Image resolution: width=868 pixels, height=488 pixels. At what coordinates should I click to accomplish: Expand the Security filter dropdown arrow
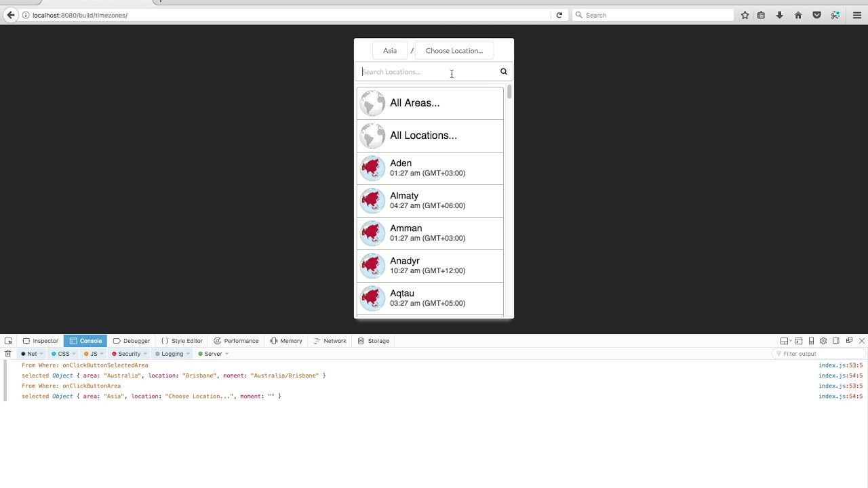tap(145, 354)
